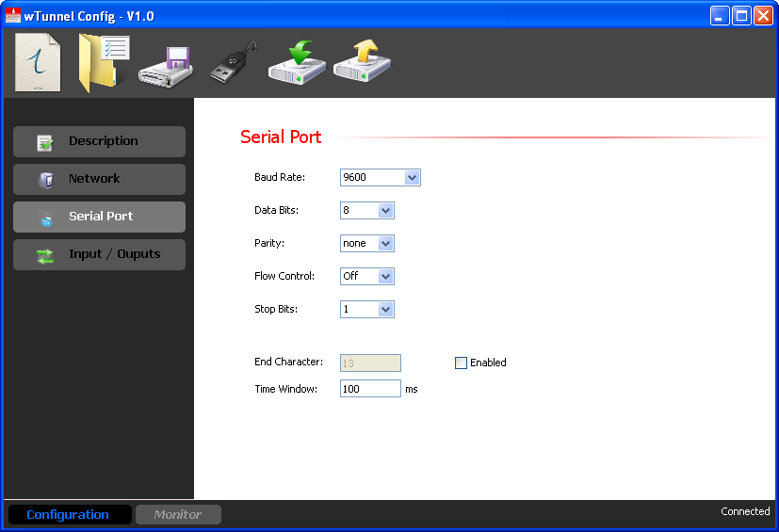Select the Configuration tab

point(68,514)
